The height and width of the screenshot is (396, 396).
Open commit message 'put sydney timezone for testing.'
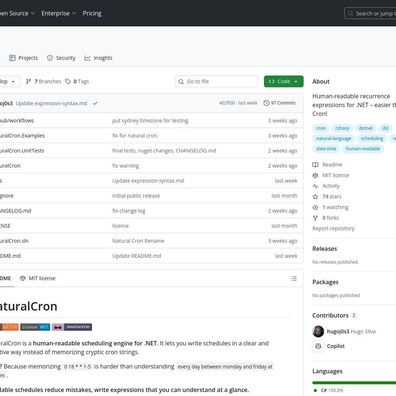tap(151, 121)
